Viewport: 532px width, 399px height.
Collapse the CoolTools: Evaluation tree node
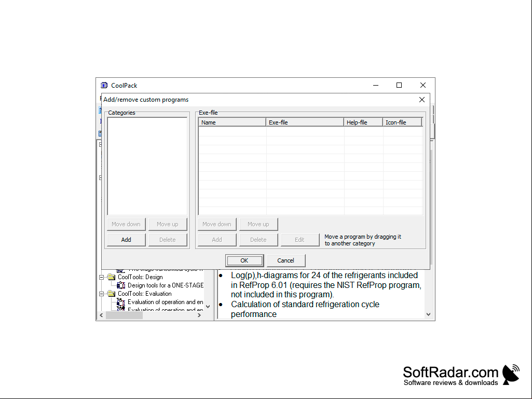pyautogui.click(x=101, y=294)
